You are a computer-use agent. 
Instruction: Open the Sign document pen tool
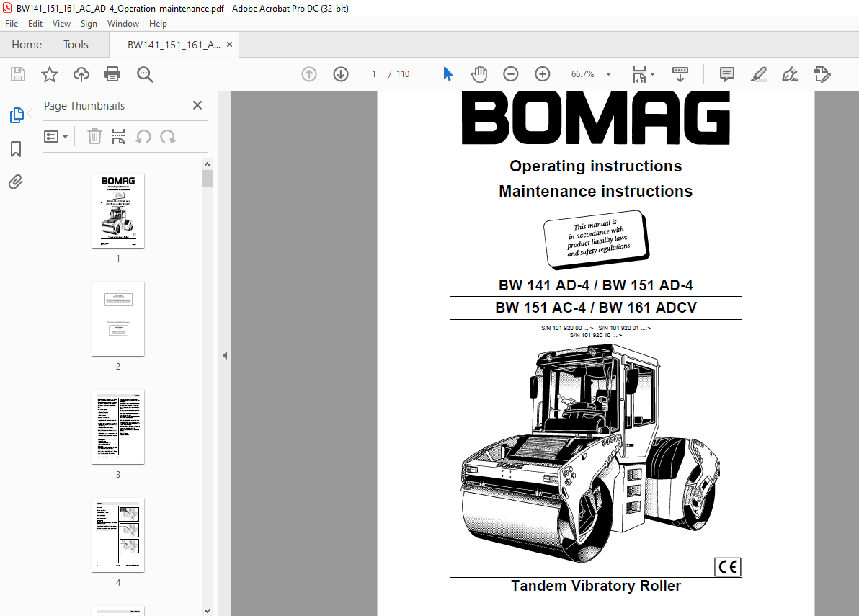coord(790,74)
